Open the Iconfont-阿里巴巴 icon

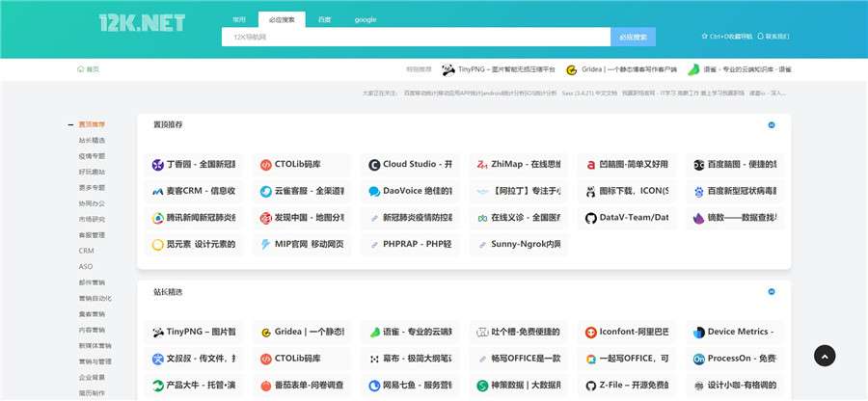(x=590, y=333)
